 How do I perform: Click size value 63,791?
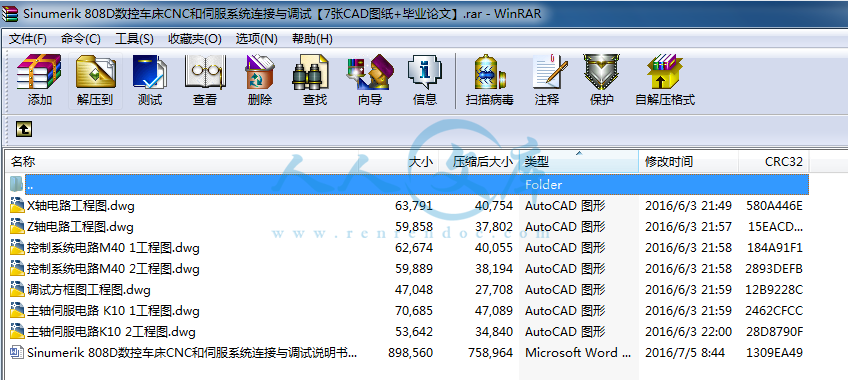pos(414,206)
